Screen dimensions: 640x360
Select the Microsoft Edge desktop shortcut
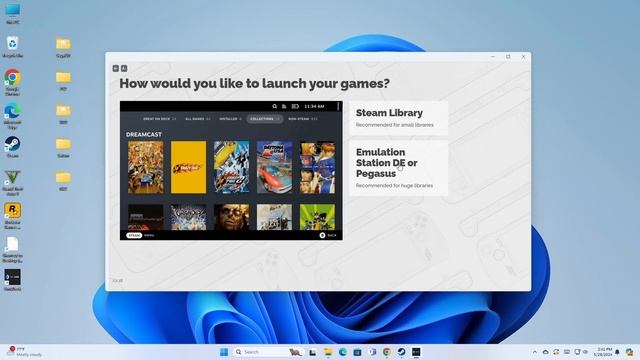tap(13, 116)
